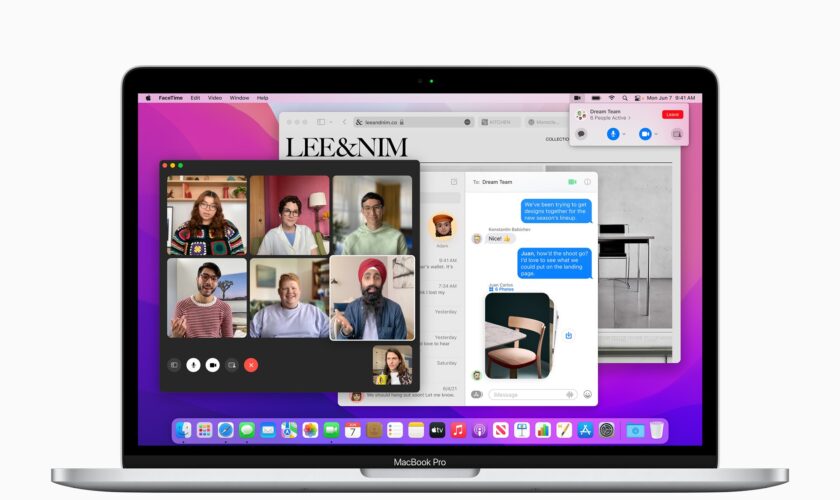
Task: Open the chair photo thumbnail in Messages
Action: (519, 335)
